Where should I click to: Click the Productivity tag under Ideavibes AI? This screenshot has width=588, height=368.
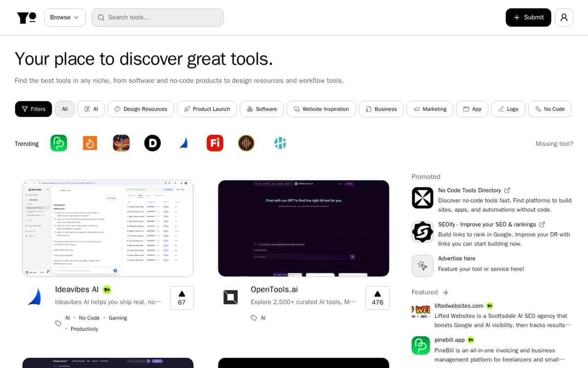coord(84,329)
